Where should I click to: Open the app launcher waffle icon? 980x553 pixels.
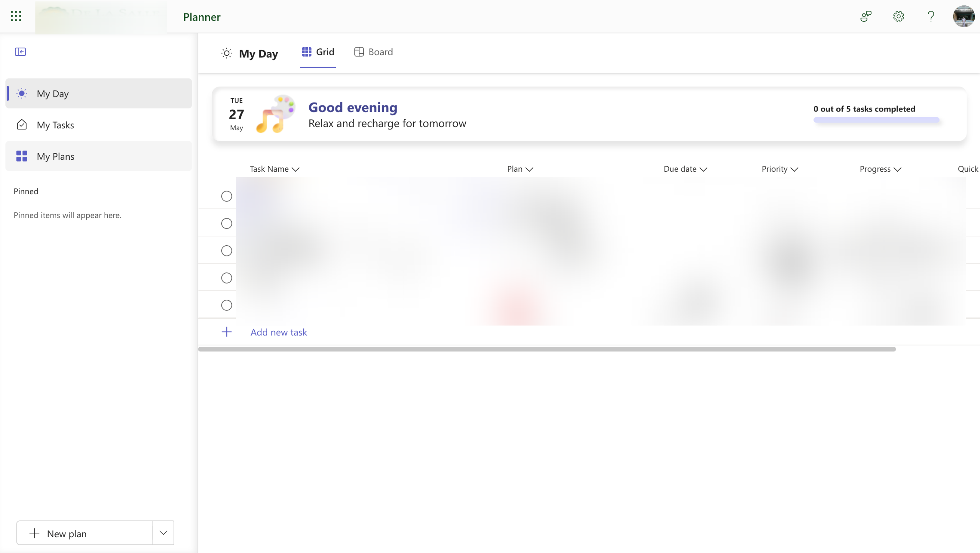coord(16,16)
